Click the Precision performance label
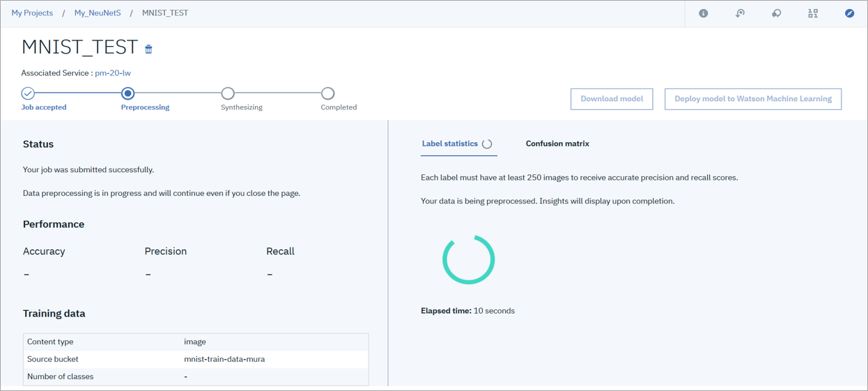 click(x=166, y=252)
